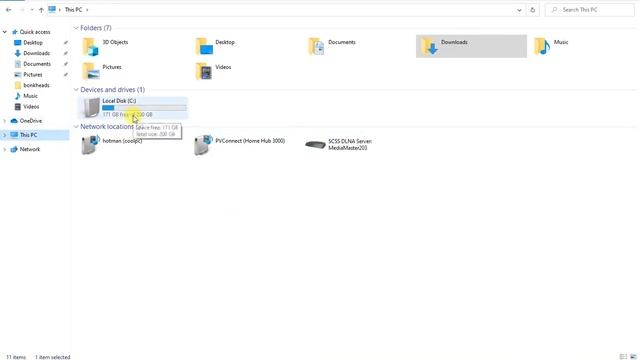The height and width of the screenshot is (360, 640).
Task: Expand the Network tree node
Action: [5, 149]
